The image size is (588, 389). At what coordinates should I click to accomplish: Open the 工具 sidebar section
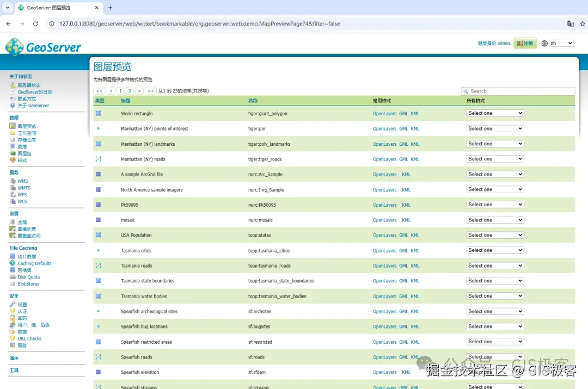coord(14,371)
